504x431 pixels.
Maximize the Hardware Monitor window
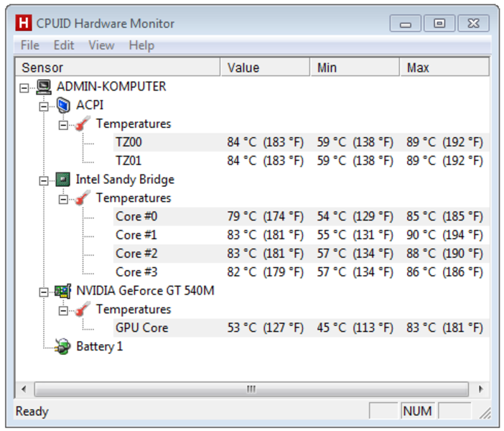pyautogui.click(x=439, y=23)
